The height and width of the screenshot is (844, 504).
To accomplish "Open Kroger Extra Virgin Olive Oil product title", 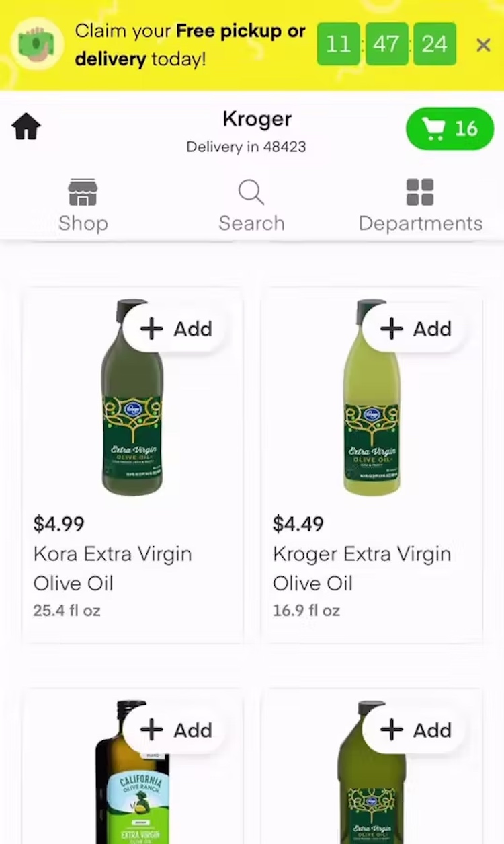I will tap(362, 568).
